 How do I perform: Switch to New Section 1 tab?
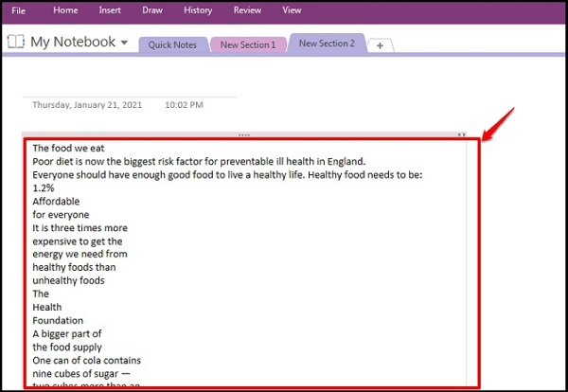click(247, 45)
